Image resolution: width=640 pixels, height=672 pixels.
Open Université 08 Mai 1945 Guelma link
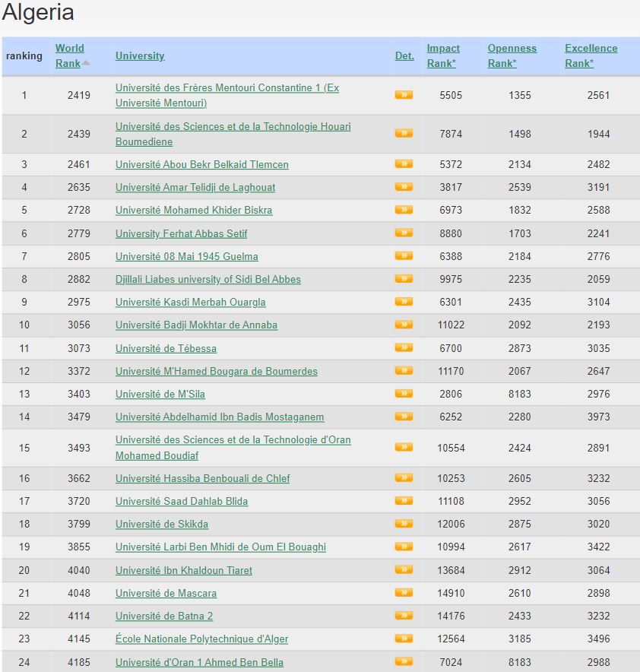coord(187,256)
